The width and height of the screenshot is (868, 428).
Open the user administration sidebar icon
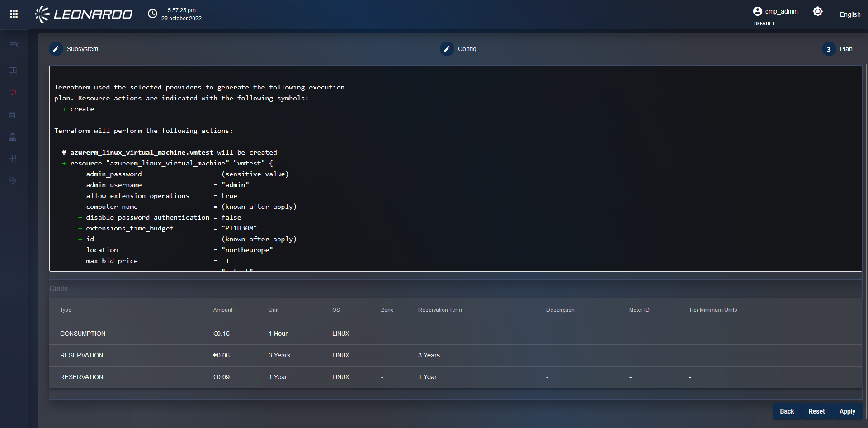13,181
